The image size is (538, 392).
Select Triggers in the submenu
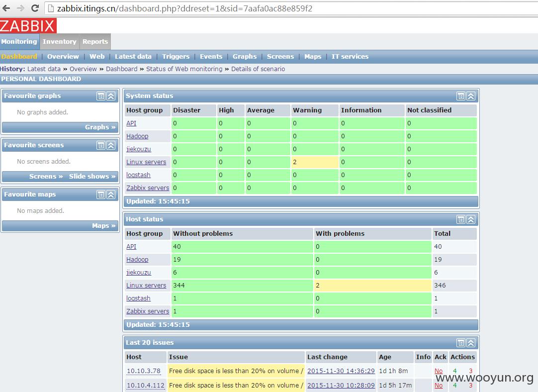point(176,56)
